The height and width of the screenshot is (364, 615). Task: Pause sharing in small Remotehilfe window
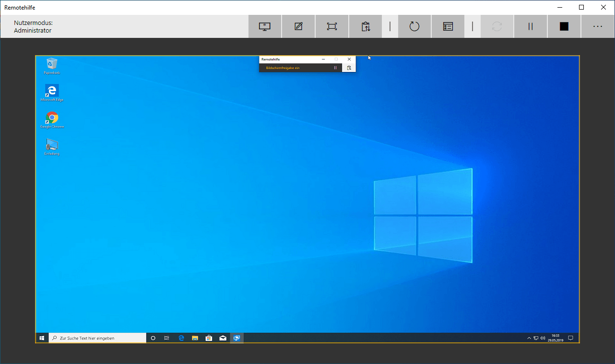(335, 68)
